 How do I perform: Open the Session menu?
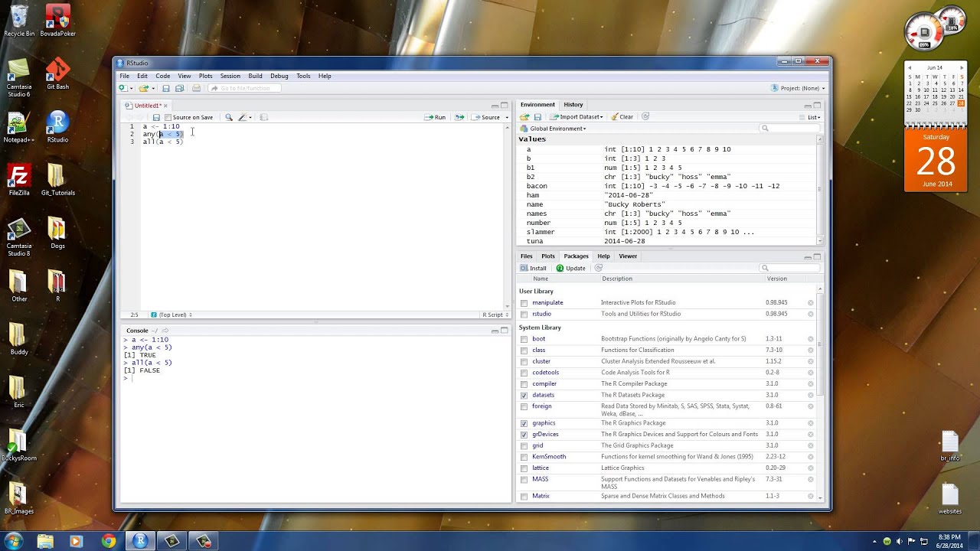(230, 77)
